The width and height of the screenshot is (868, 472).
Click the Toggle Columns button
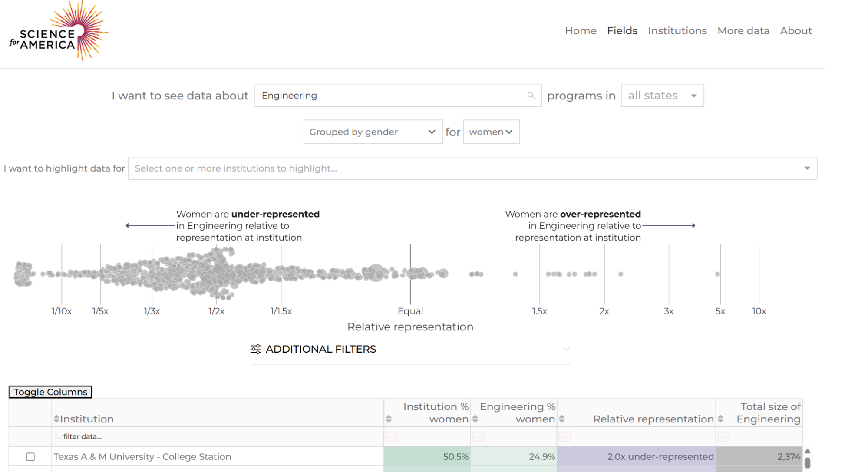(50, 391)
